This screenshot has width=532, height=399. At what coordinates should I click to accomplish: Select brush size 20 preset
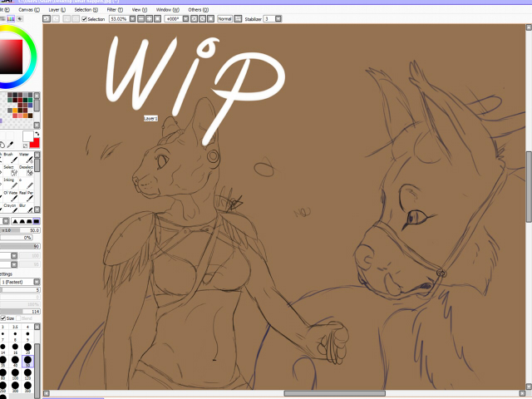pyautogui.click(x=27, y=348)
